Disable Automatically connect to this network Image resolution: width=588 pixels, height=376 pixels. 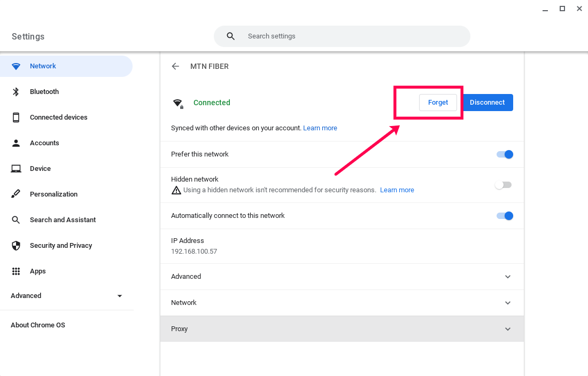[x=505, y=216]
